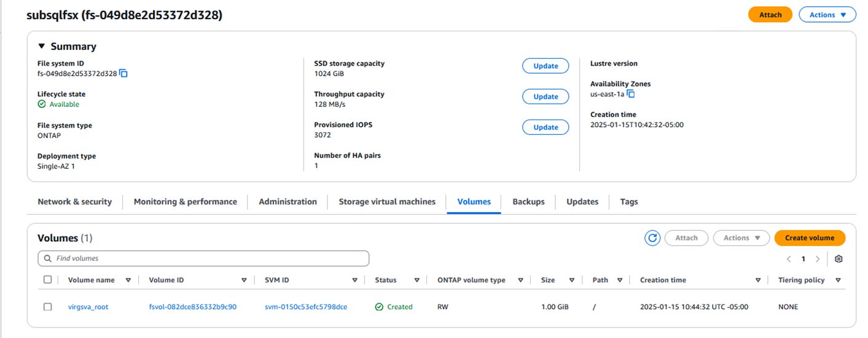The height and width of the screenshot is (338, 868).
Task: Click Create volume button
Action: click(810, 238)
